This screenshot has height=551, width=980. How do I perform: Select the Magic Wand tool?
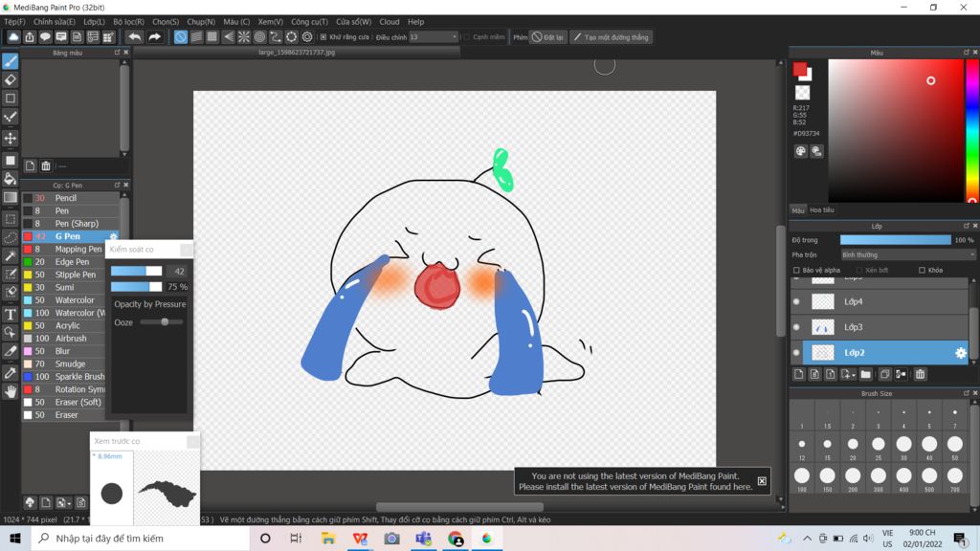[x=10, y=256]
